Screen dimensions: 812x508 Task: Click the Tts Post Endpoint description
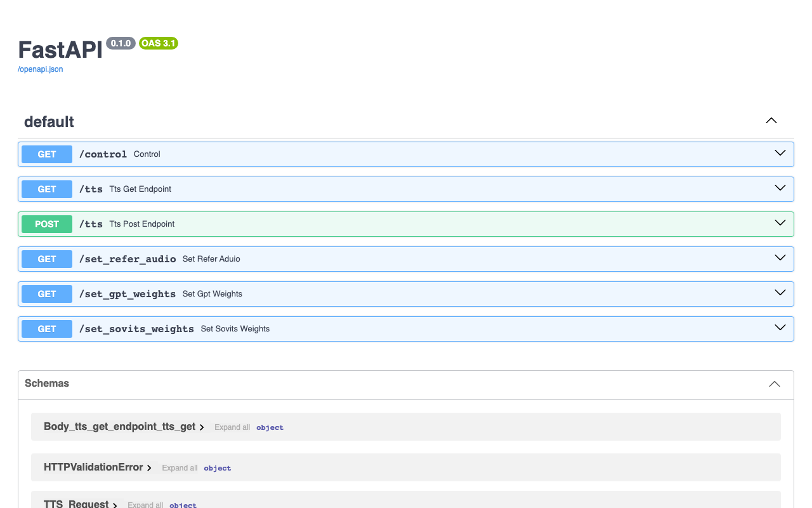(142, 224)
